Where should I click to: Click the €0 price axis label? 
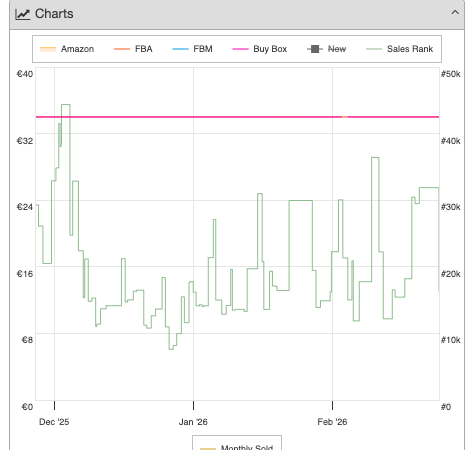[27, 407]
